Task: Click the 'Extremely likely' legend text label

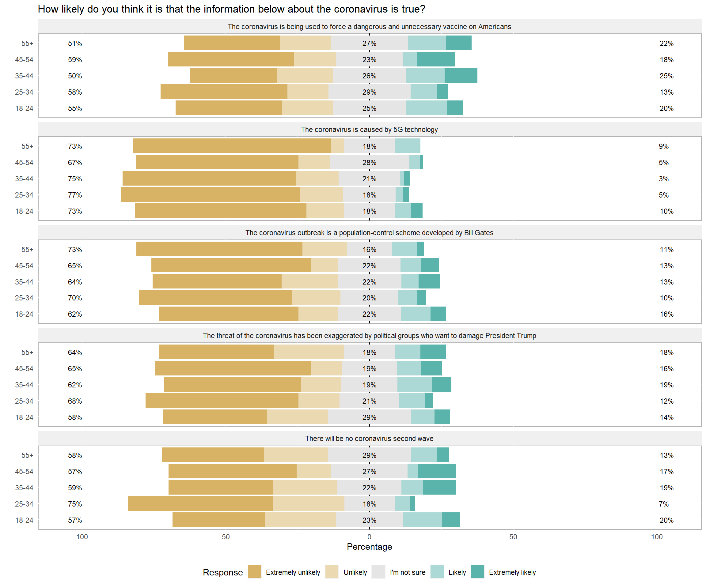Action: tap(512, 572)
